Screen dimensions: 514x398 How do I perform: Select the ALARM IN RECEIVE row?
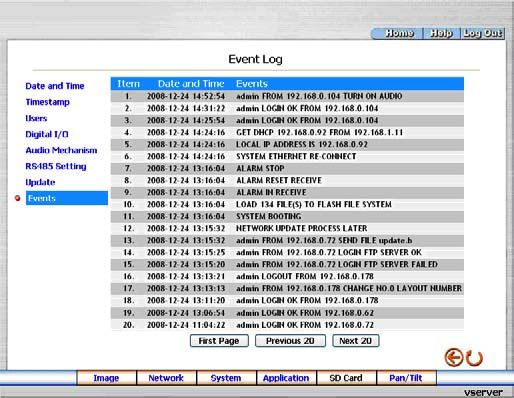pyautogui.click(x=287, y=192)
